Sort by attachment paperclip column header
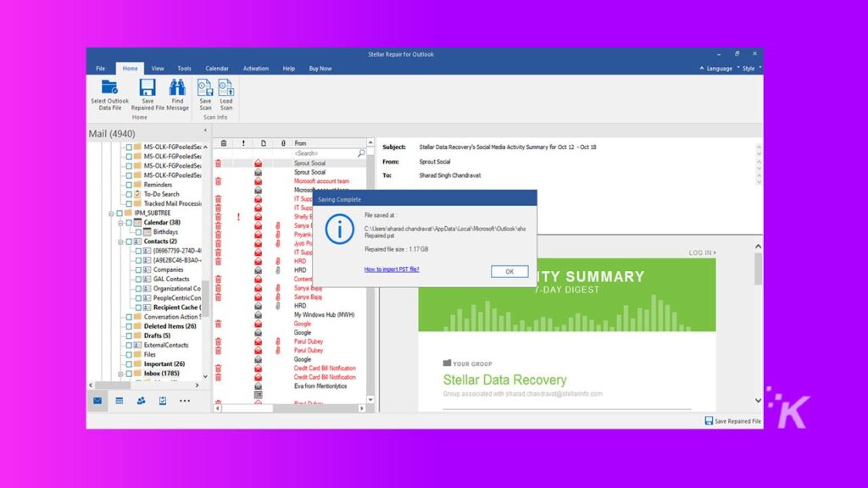The image size is (868, 488). 283,143
